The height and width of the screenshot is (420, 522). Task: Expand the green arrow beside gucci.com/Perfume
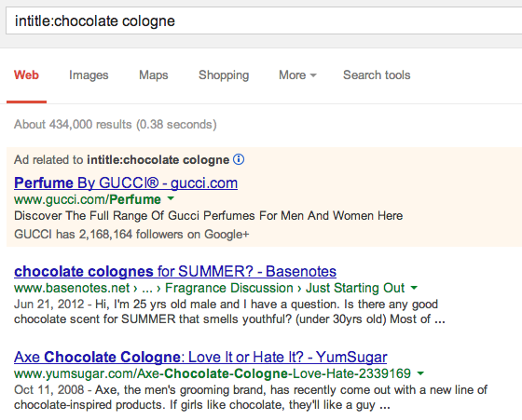[171, 199]
